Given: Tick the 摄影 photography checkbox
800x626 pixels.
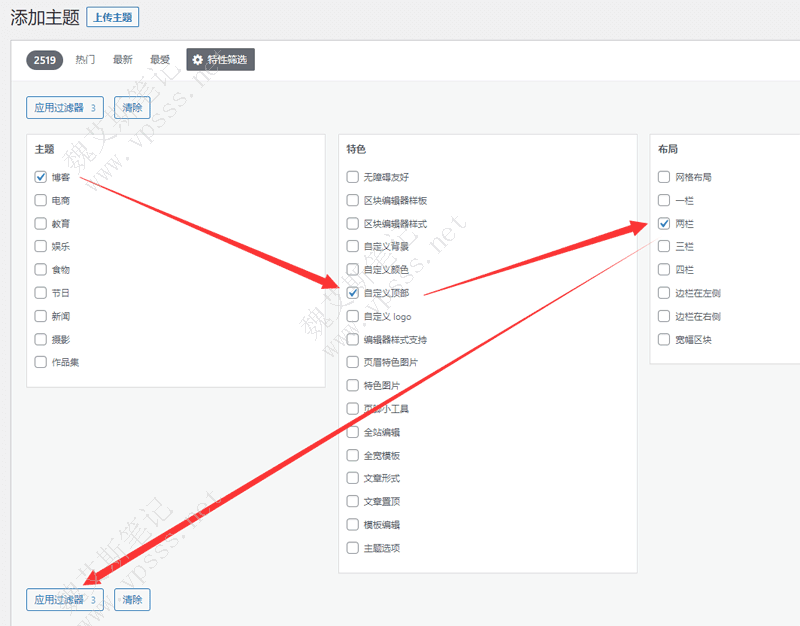Looking at the screenshot, I should [x=41, y=339].
